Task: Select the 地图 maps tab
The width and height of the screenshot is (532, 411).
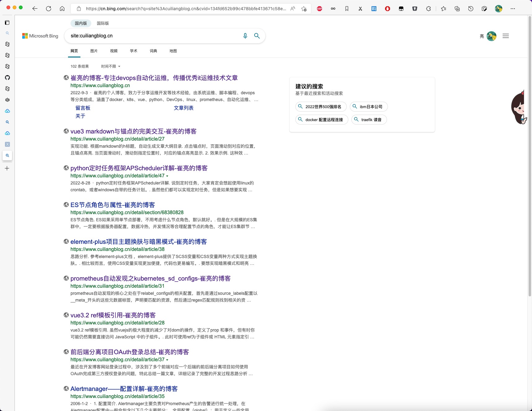Action: [x=173, y=51]
